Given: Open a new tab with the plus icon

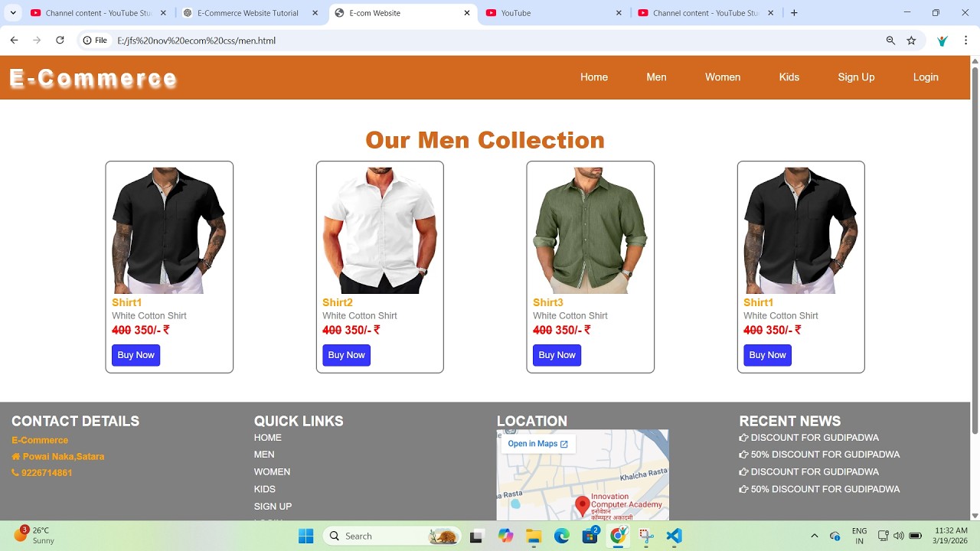Looking at the screenshot, I should (794, 13).
